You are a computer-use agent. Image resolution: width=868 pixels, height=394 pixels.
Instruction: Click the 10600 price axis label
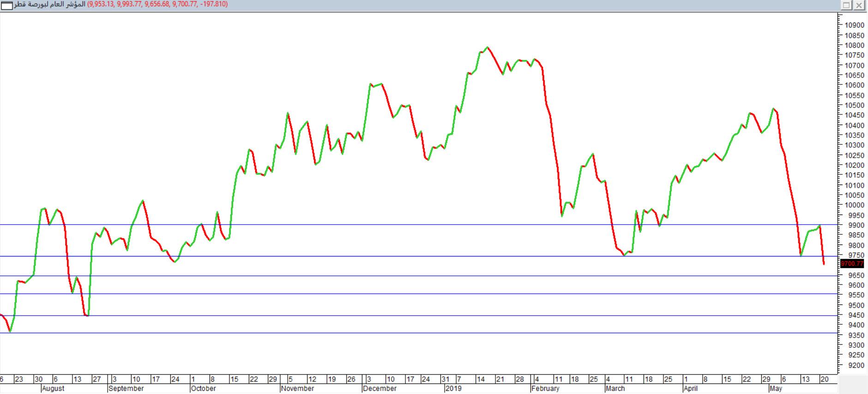coord(854,85)
